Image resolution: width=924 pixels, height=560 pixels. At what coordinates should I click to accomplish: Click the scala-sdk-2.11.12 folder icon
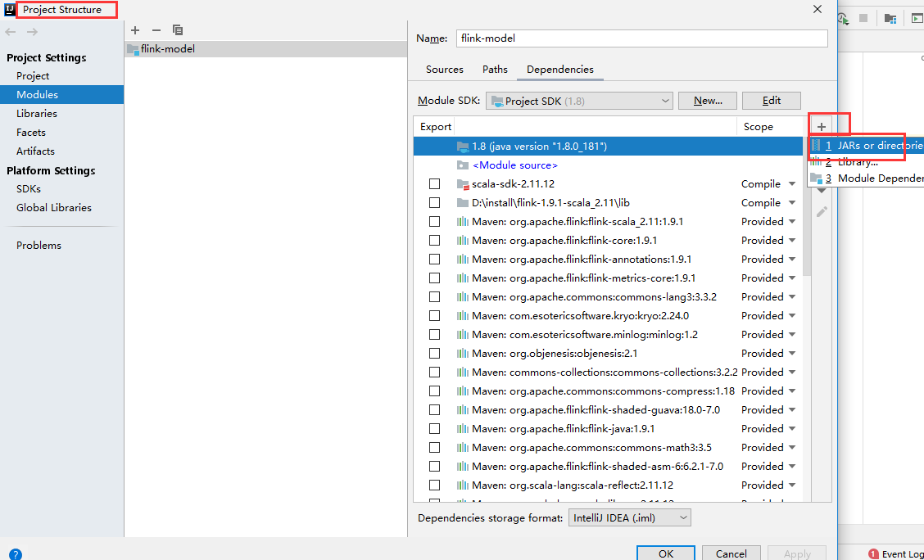[463, 183]
